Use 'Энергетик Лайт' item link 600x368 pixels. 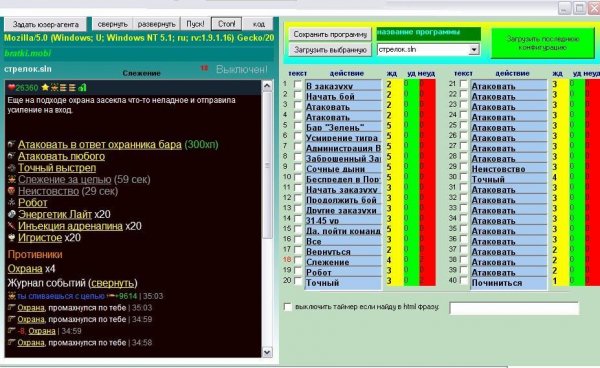click(x=55, y=214)
